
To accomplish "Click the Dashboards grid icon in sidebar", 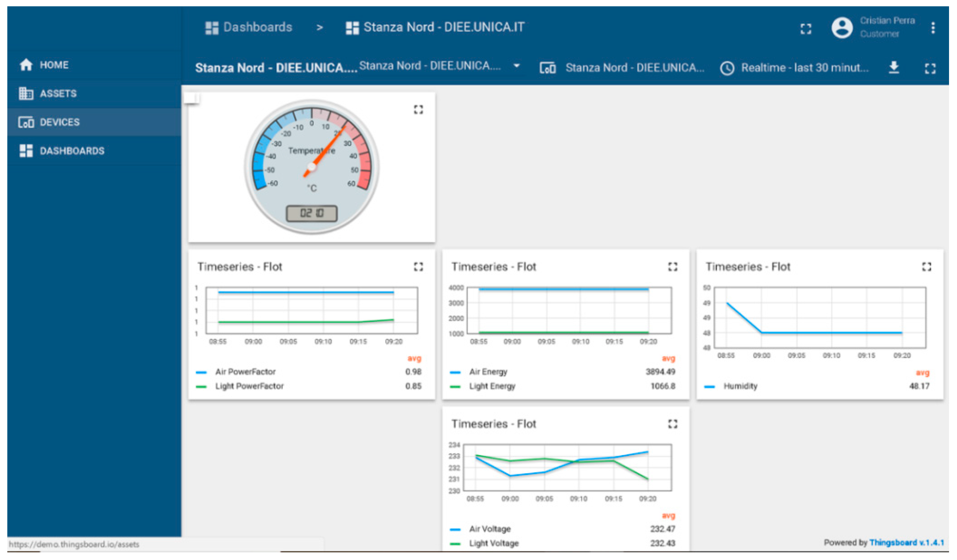I will 26,151.
